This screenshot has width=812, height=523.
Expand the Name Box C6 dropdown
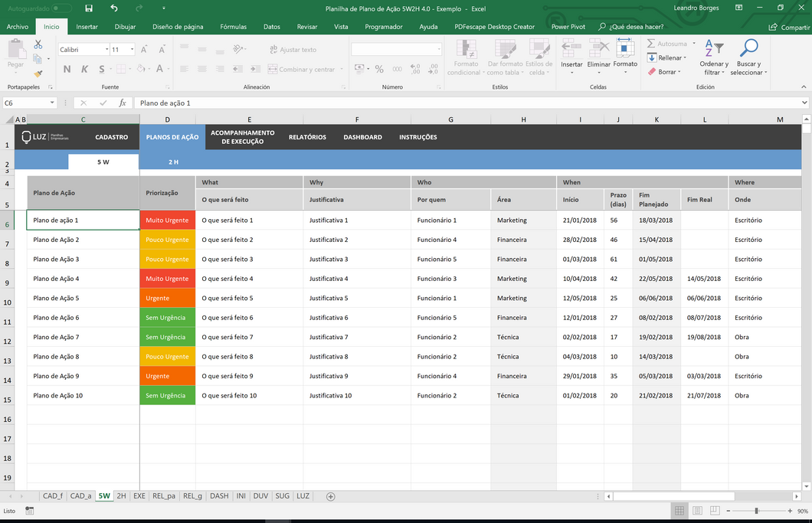point(52,103)
